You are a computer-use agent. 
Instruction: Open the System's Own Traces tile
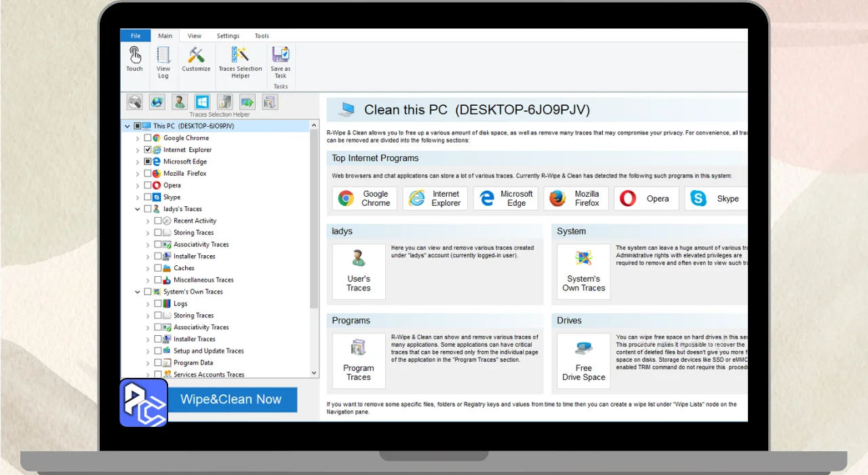pyautogui.click(x=583, y=271)
